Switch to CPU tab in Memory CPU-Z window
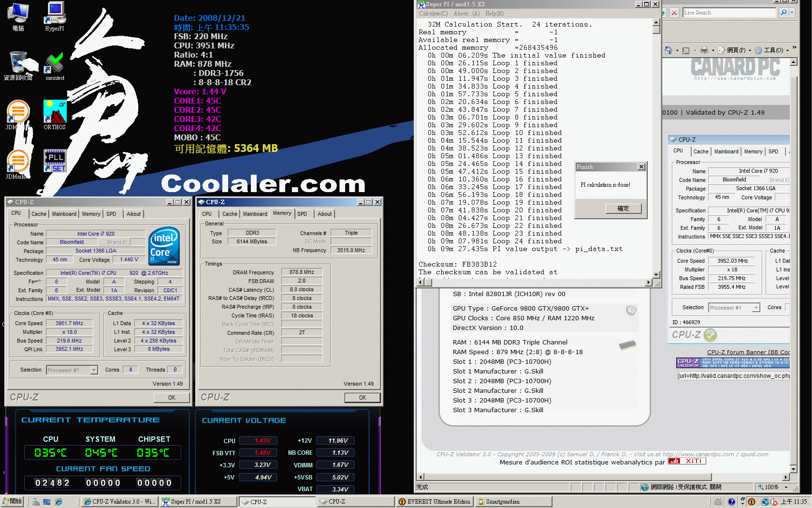The image size is (812, 508). pos(207,214)
